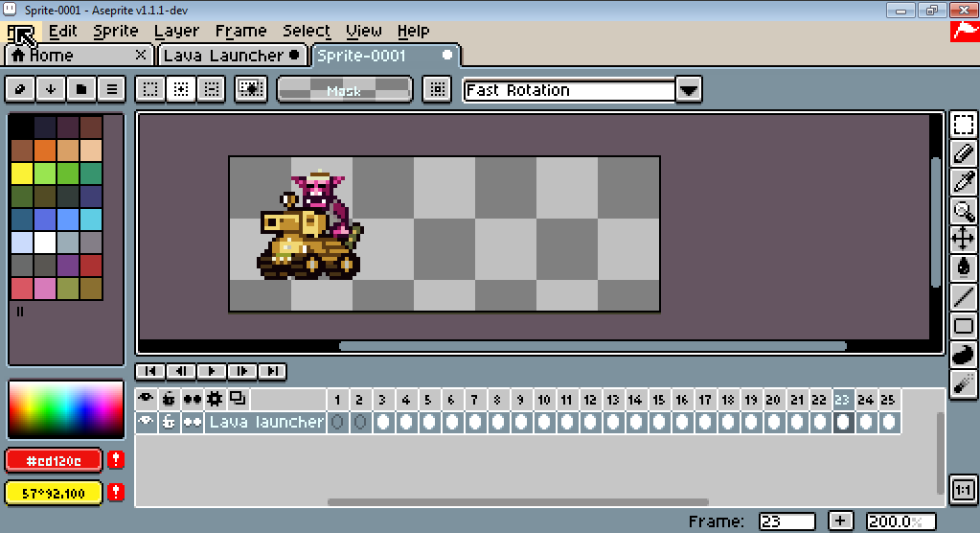Open the palette options menu icon
This screenshot has width=980, height=533.
[x=112, y=89]
